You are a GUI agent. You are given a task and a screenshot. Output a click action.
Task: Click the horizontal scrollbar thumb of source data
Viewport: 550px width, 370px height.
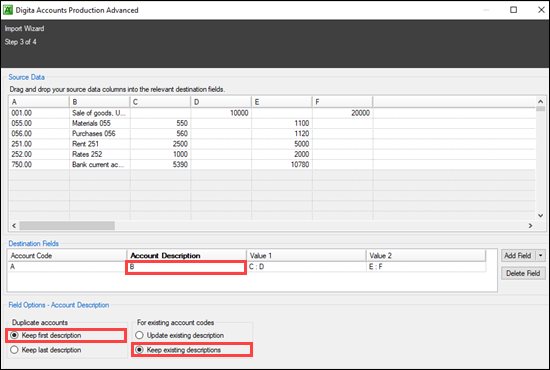tap(67, 226)
